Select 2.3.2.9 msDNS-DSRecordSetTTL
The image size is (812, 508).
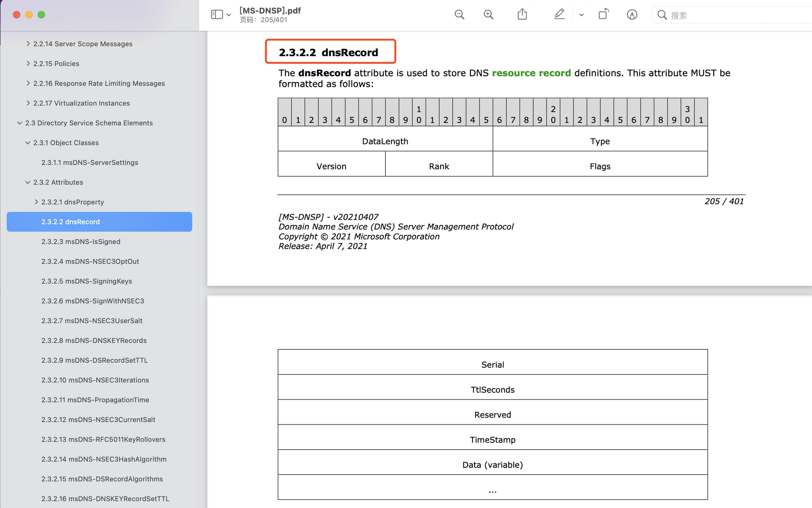(95, 360)
